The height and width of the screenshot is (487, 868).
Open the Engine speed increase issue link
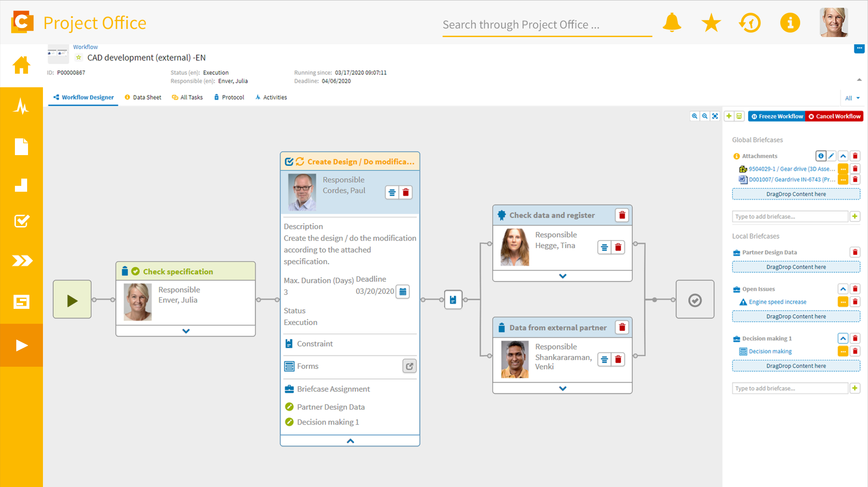(x=777, y=302)
